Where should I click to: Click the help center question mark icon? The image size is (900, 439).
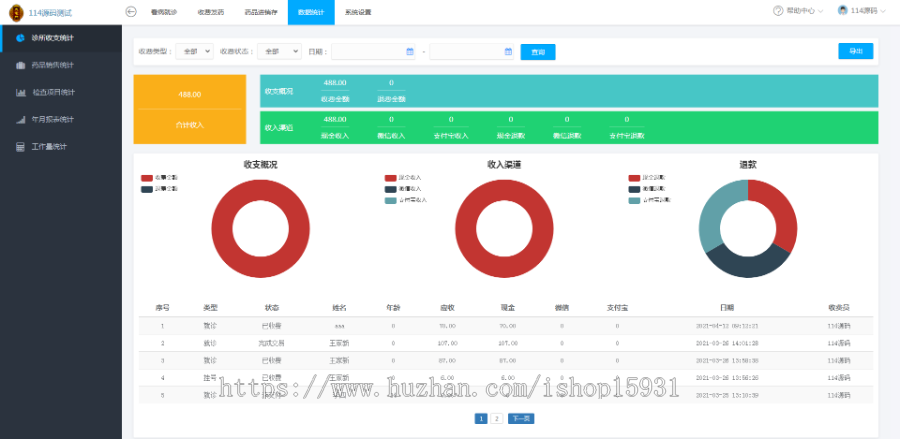click(x=778, y=11)
